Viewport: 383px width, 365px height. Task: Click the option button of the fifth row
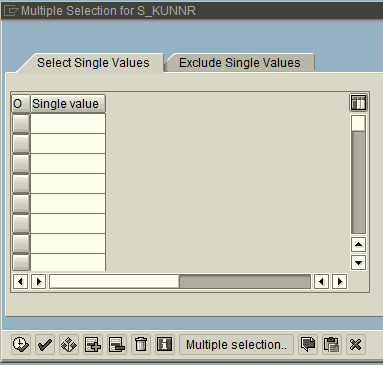pyautogui.click(x=21, y=204)
